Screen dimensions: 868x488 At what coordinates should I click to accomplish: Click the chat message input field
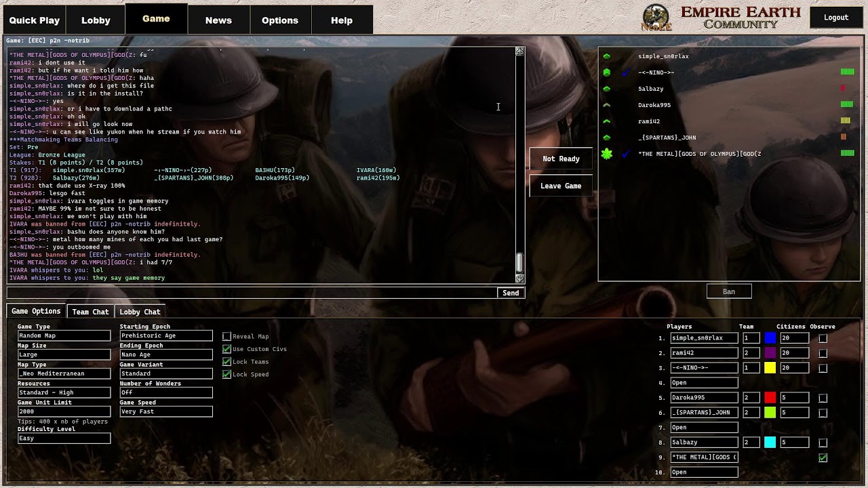pyautogui.click(x=252, y=293)
